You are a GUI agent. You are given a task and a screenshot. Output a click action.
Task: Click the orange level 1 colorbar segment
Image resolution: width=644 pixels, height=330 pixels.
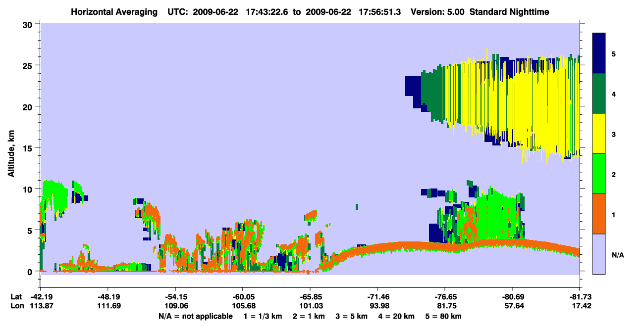click(x=599, y=214)
